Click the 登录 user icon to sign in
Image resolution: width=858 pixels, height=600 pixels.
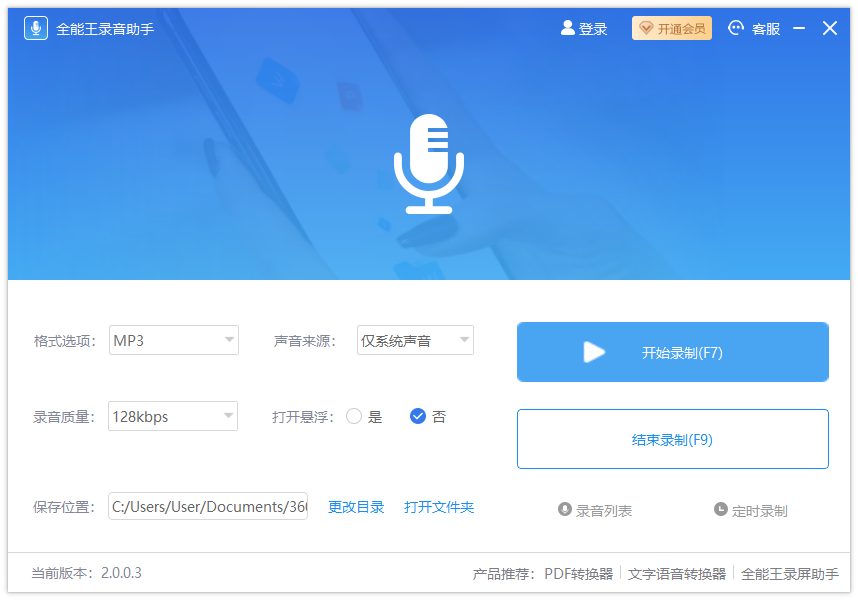(565, 28)
